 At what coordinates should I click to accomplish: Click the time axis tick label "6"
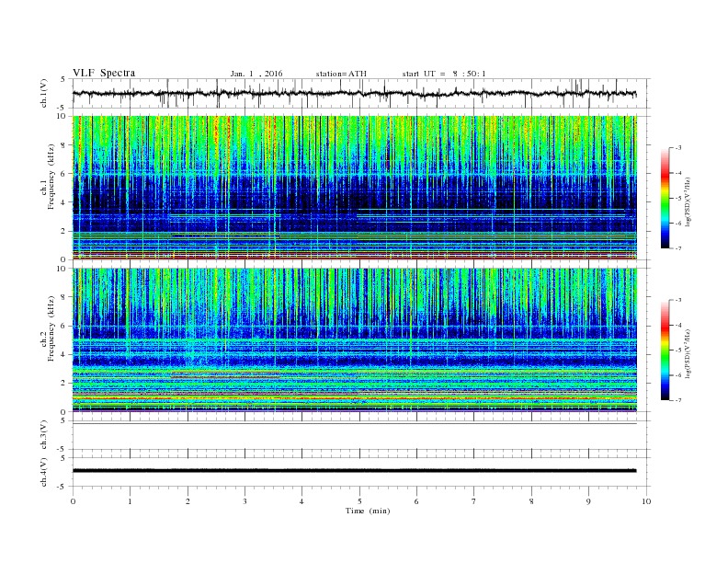(416, 501)
